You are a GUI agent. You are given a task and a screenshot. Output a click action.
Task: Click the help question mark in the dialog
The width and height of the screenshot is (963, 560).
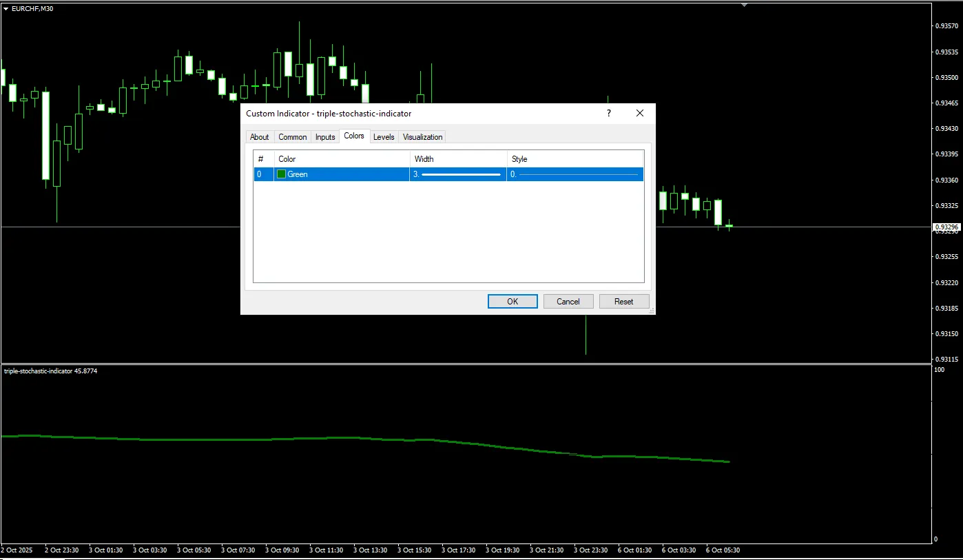tap(608, 113)
